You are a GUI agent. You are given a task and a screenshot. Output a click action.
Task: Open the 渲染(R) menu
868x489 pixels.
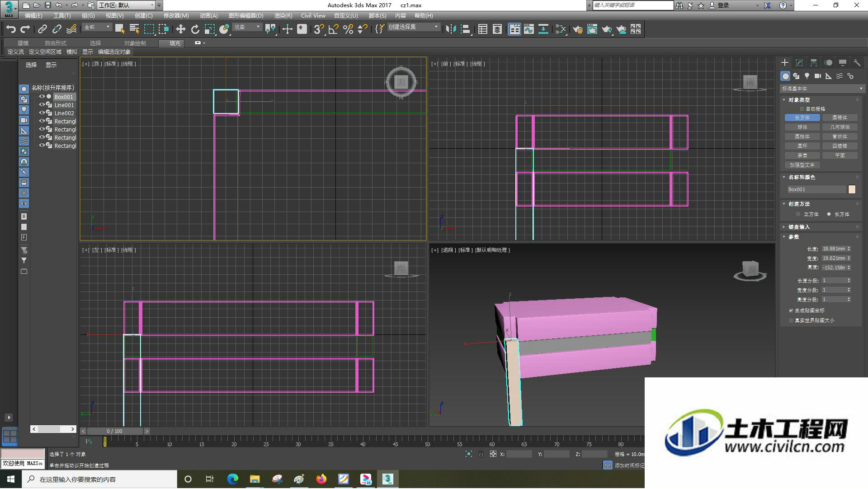pyautogui.click(x=283, y=16)
